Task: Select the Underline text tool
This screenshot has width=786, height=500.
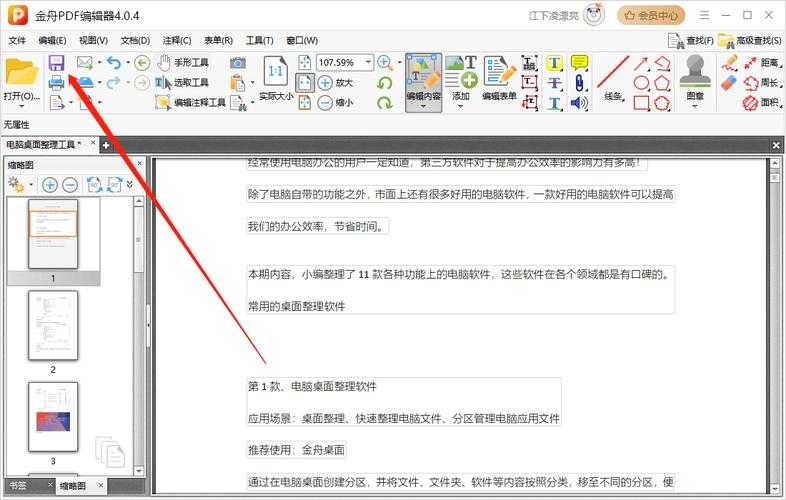Action: coord(554,103)
